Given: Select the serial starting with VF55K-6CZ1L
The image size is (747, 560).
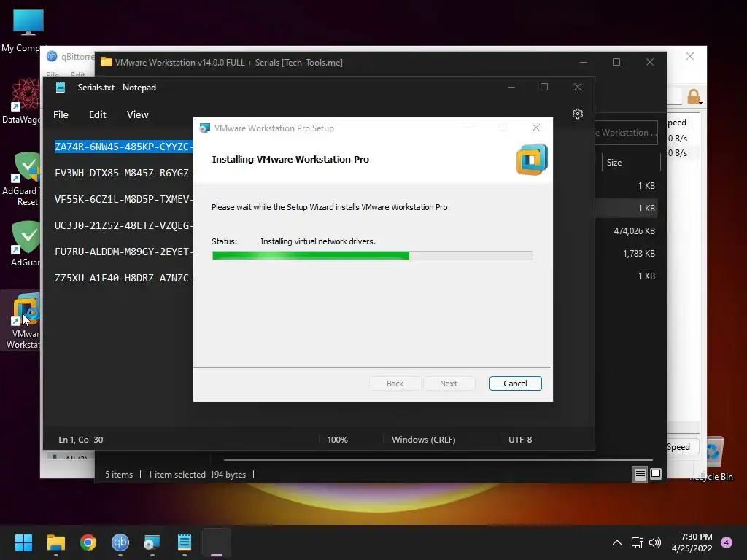Looking at the screenshot, I should pos(124,199).
